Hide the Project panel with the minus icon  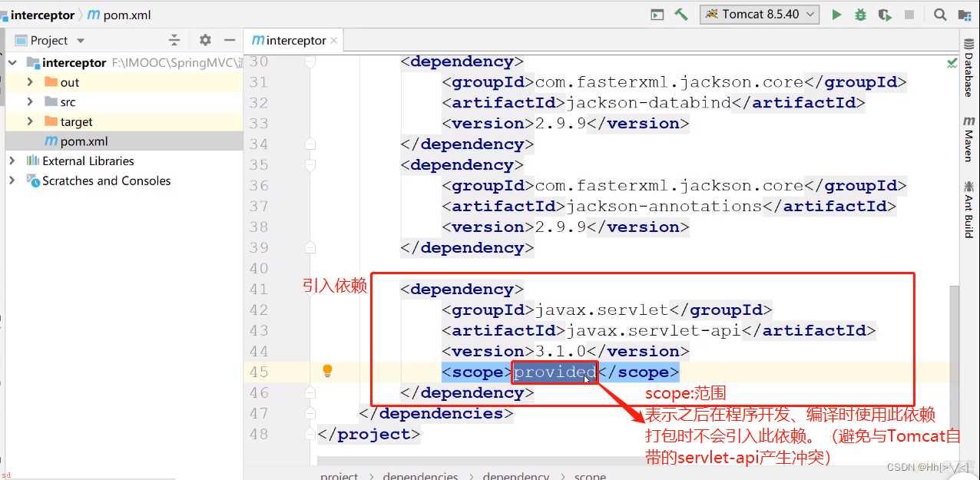tap(229, 40)
